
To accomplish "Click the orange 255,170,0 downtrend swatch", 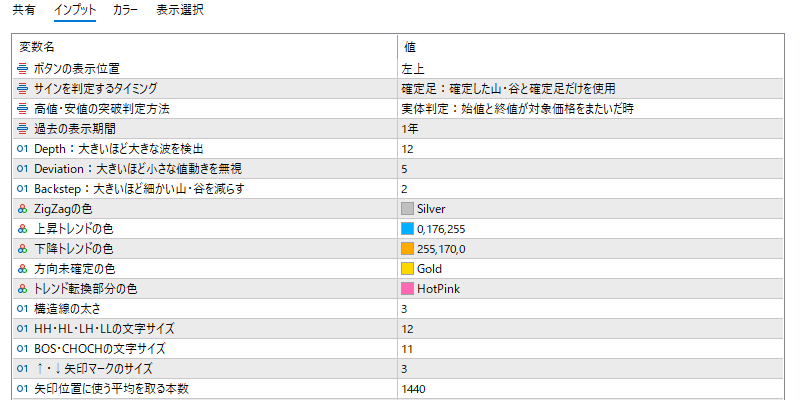I will coord(407,249).
